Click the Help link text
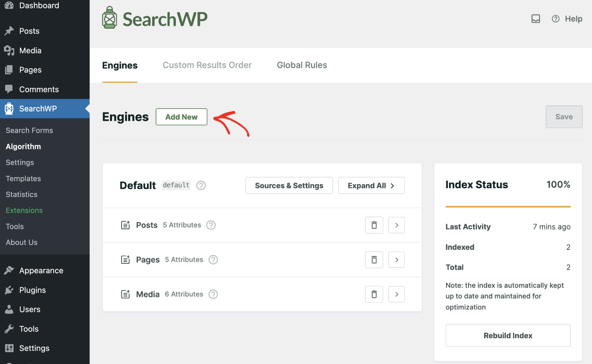This screenshot has height=364, width=592. [574, 19]
